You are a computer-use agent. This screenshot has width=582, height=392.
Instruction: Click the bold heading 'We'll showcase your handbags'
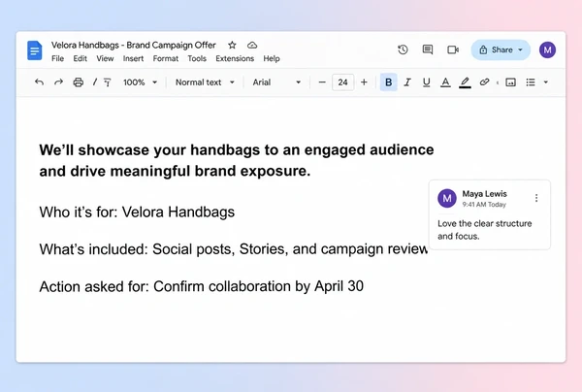click(x=237, y=160)
